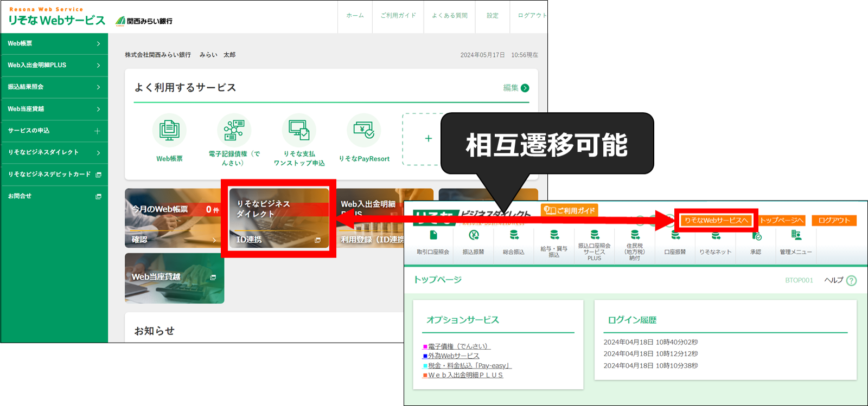Open 取引口座照会 icon in Business Direct

click(x=433, y=235)
